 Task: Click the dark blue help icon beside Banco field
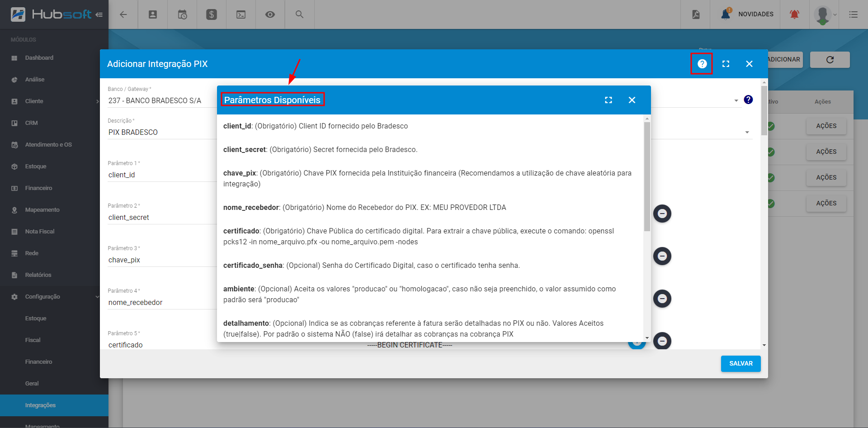coord(748,100)
